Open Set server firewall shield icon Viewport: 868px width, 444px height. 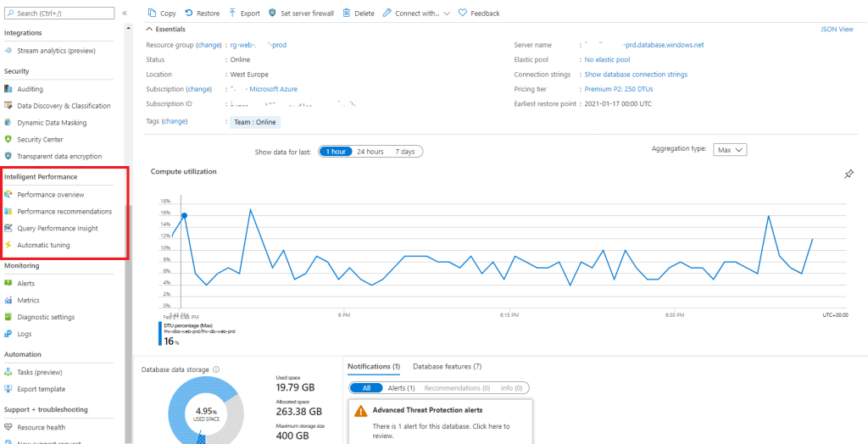click(272, 13)
